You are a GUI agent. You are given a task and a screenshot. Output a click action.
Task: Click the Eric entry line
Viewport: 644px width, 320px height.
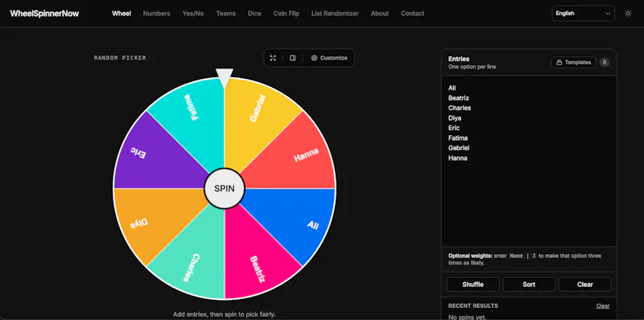pos(454,128)
